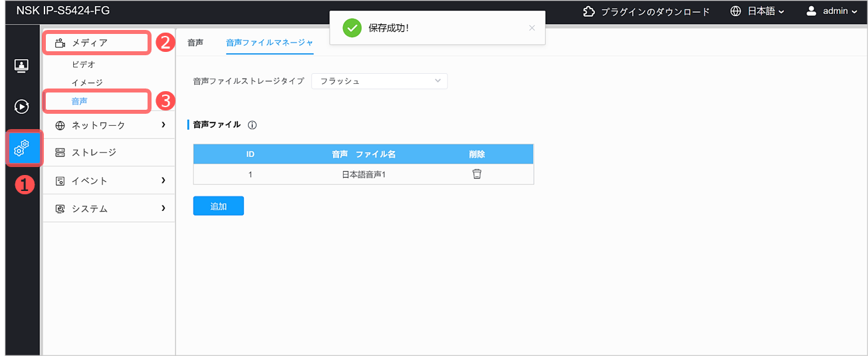The height and width of the screenshot is (356, 868).
Task: Click the globe language icon
Action: [736, 11]
